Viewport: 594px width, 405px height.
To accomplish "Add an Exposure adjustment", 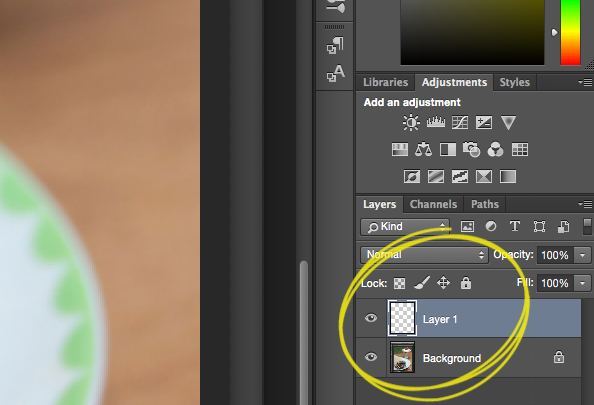I will [x=484, y=122].
